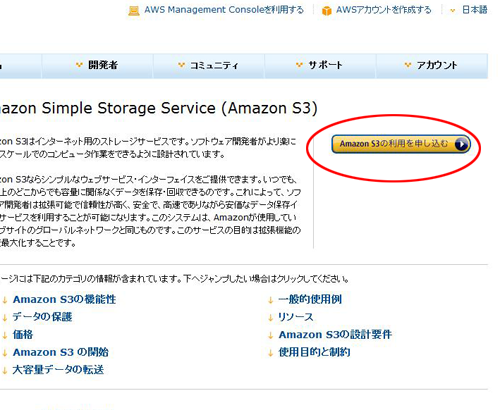Jump to the Amazon S3 の開始 section

(x=61, y=352)
